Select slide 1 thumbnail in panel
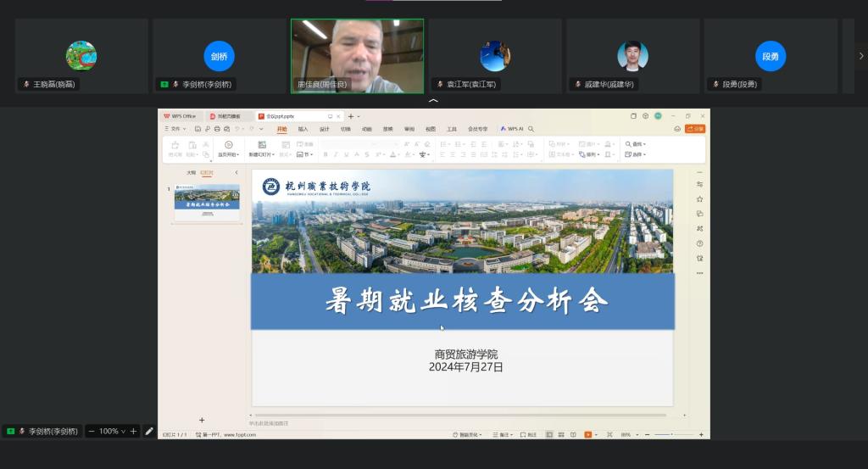 pyautogui.click(x=207, y=202)
